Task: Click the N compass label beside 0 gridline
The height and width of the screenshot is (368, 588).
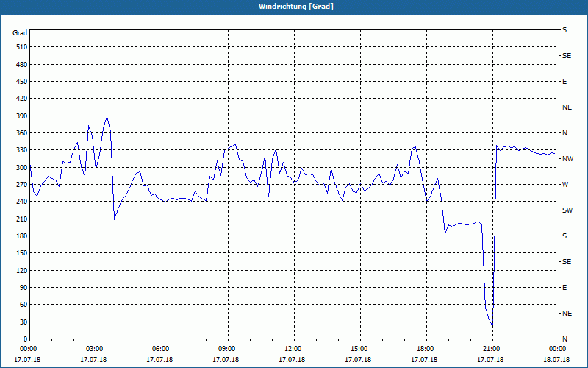Action: tap(565, 339)
